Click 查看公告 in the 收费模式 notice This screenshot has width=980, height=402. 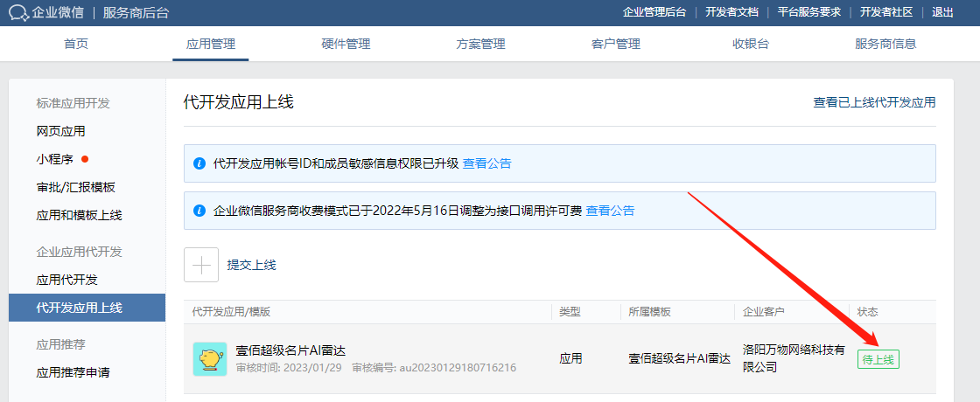pyautogui.click(x=610, y=211)
